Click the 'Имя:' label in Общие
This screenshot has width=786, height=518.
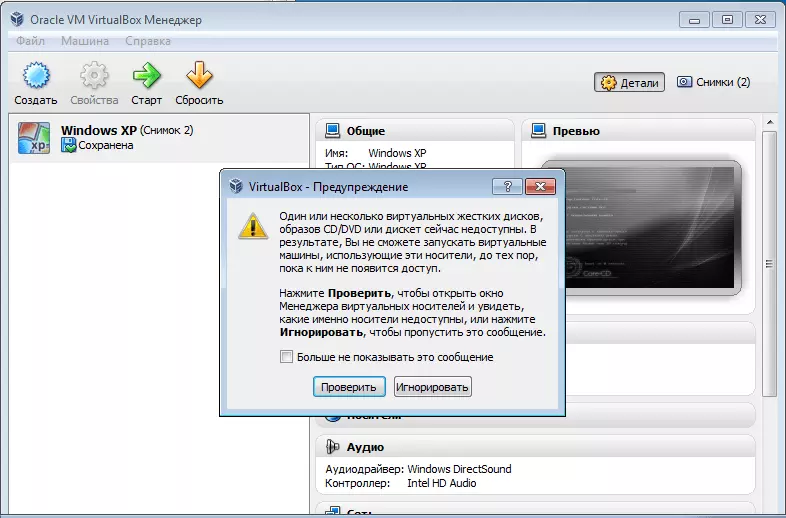click(x=336, y=153)
